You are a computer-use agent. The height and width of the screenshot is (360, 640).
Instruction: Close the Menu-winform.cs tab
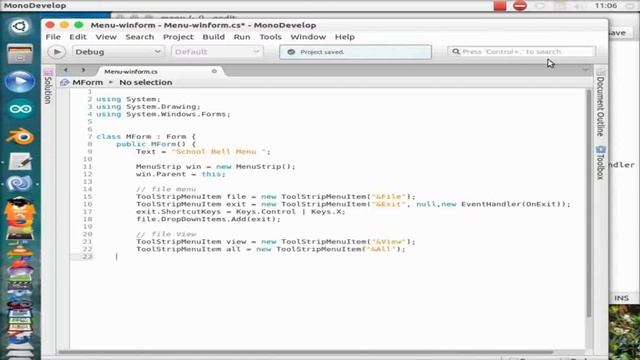(x=214, y=71)
